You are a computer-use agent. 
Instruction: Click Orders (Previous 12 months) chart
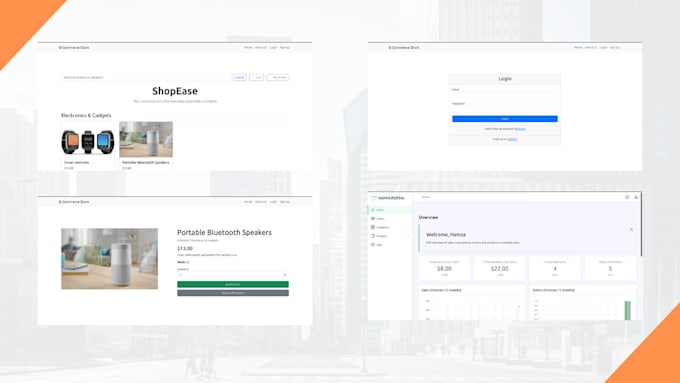[582, 303]
